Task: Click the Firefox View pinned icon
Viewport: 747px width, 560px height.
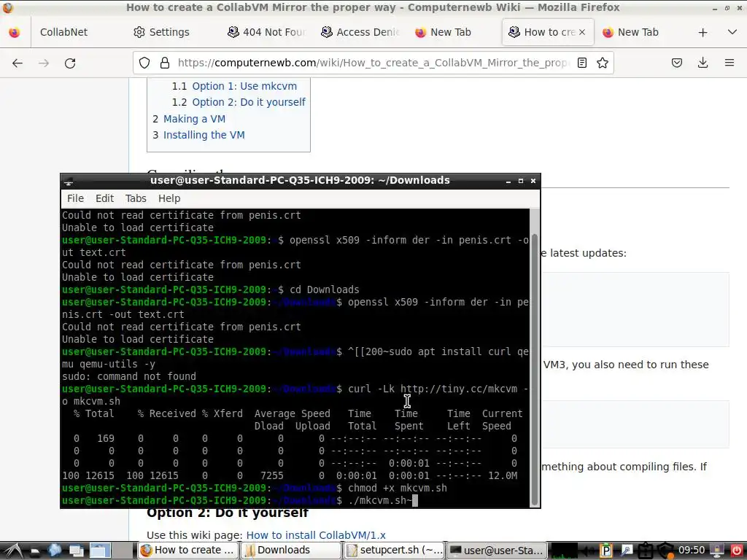Action: click(x=15, y=32)
